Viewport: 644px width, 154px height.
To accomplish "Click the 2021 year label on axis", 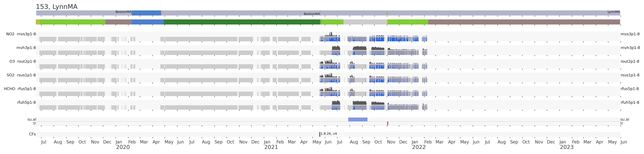I will [x=271, y=147].
